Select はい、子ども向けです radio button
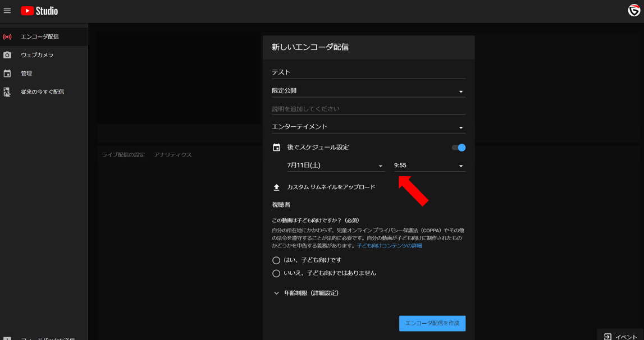Viewport: 644px width, 340px height. pyautogui.click(x=276, y=260)
